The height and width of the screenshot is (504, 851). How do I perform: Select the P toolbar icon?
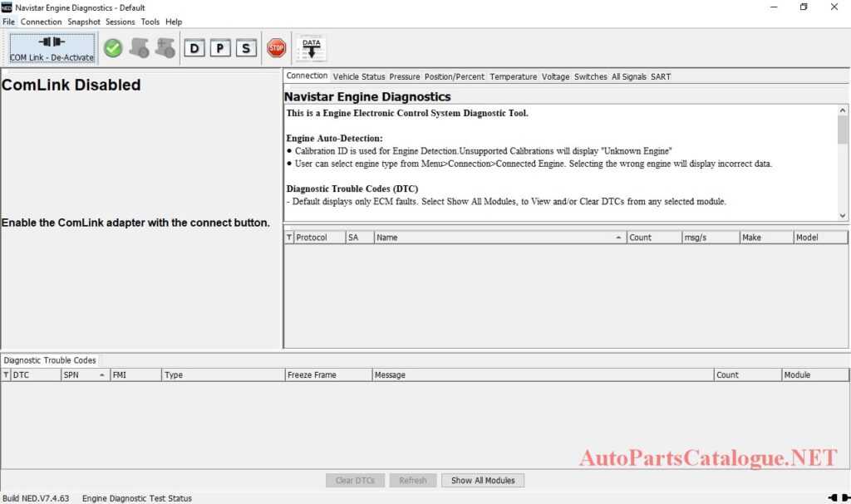219,48
